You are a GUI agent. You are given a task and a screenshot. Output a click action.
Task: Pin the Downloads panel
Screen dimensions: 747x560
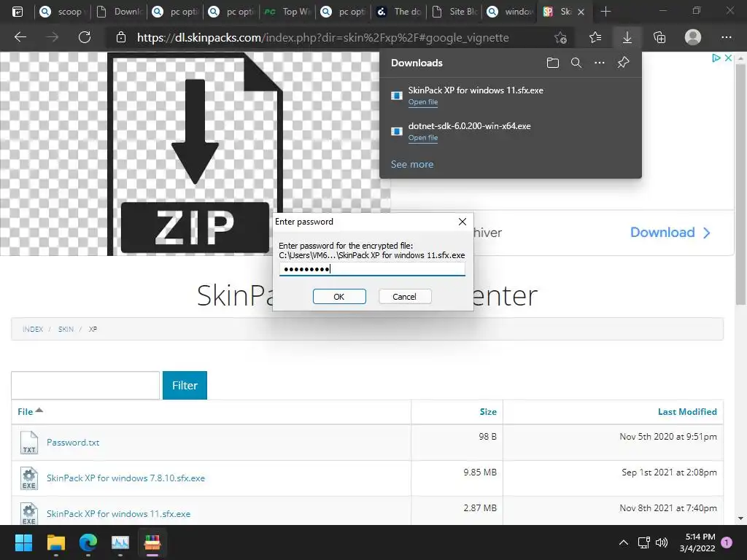pyautogui.click(x=623, y=63)
